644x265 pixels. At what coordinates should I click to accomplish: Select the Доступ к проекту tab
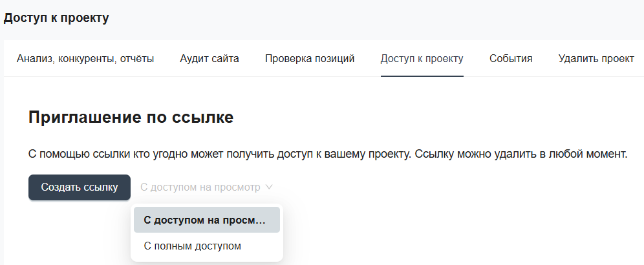pyautogui.click(x=422, y=59)
